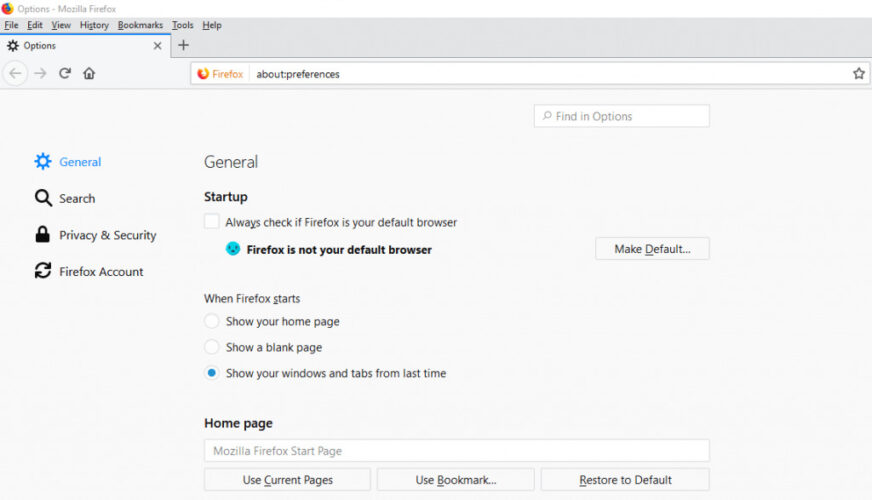Switch to the Options tab
Viewport: 872px width, 500px height.
(x=85, y=46)
